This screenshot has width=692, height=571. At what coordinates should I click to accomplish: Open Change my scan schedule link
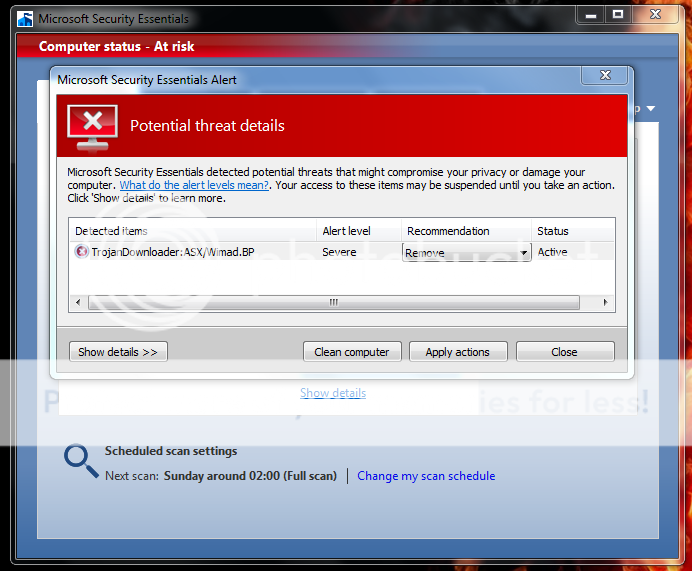[426, 476]
